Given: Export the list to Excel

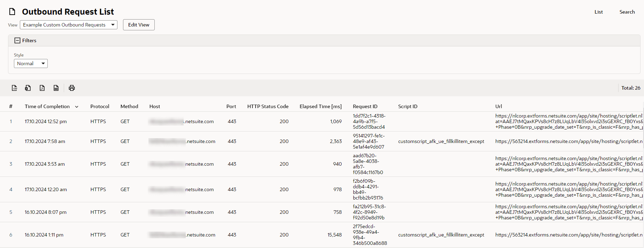Looking at the screenshot, I should tap(28, 88).
